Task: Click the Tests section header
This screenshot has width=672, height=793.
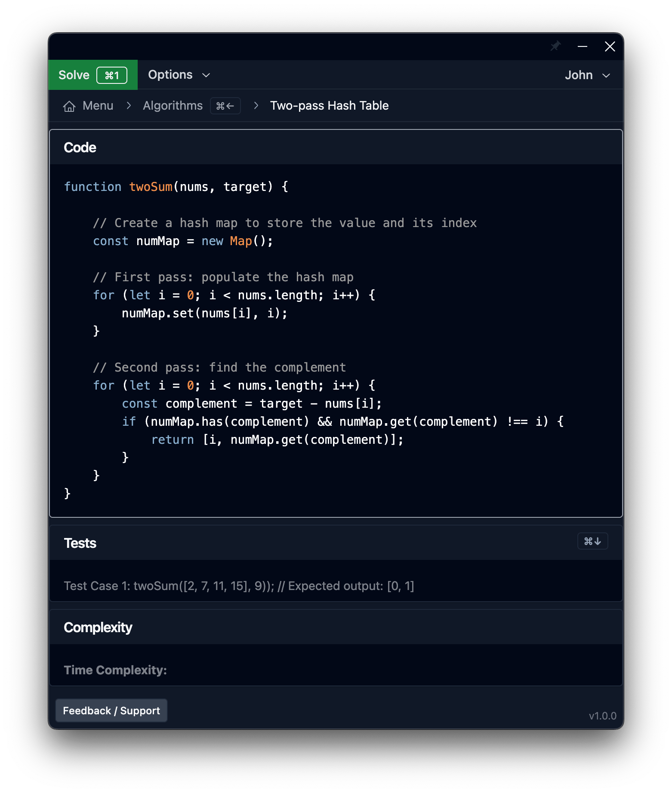Action: [x=80, y=543]
